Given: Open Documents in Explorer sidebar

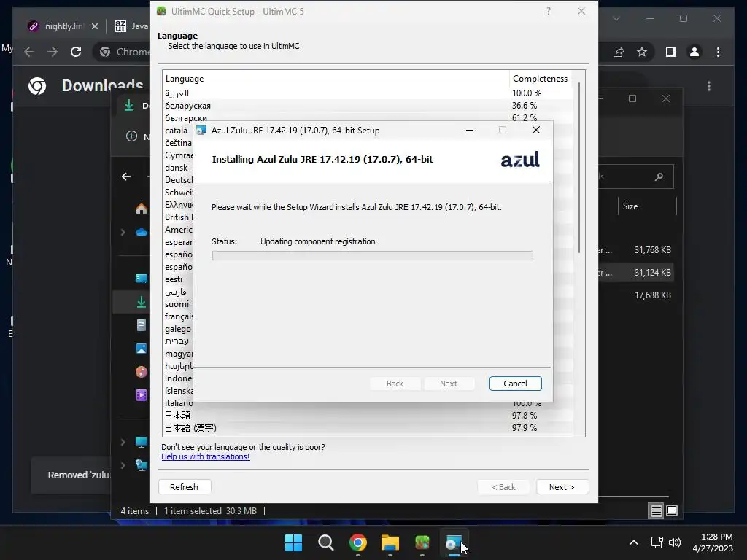Looking at the screenshot, I should tap(142, 325).
